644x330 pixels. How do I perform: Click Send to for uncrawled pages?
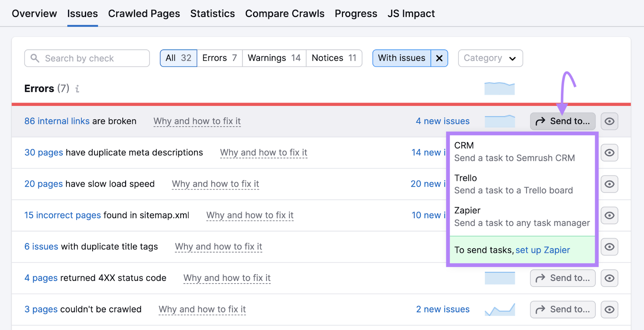[x=563, y=309]
